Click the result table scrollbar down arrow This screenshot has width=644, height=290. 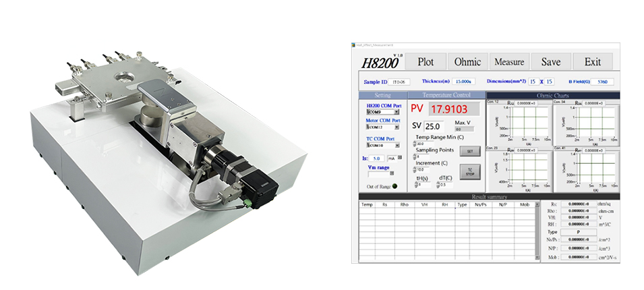click(538, 258)
